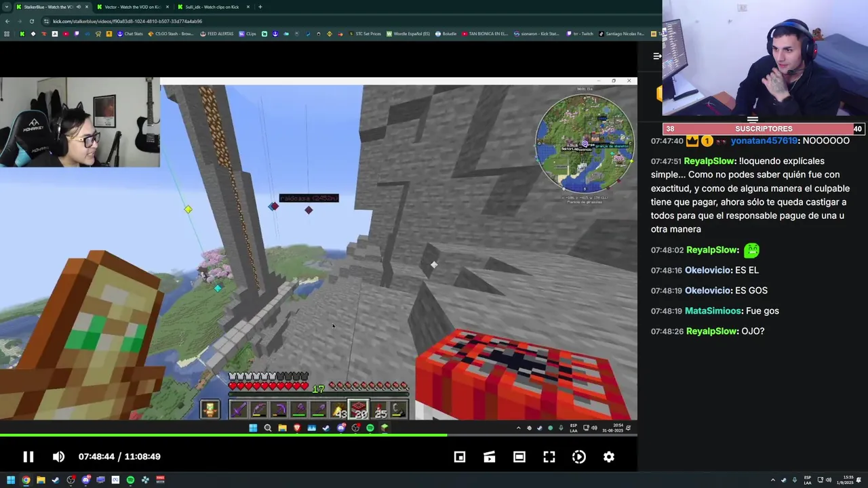Open Steam from the bottom taskbar
This screenshot has width=868, height=488.
coord(56,480)
